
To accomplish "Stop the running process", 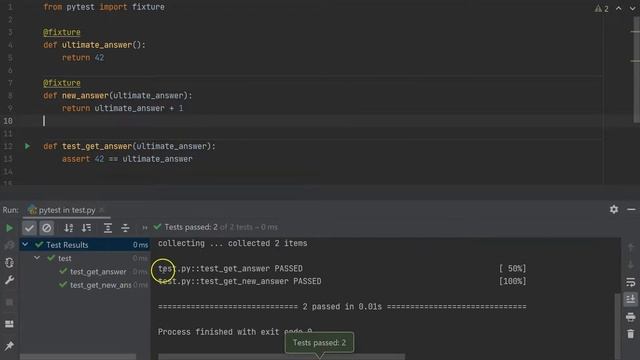I will pos(9,302).
